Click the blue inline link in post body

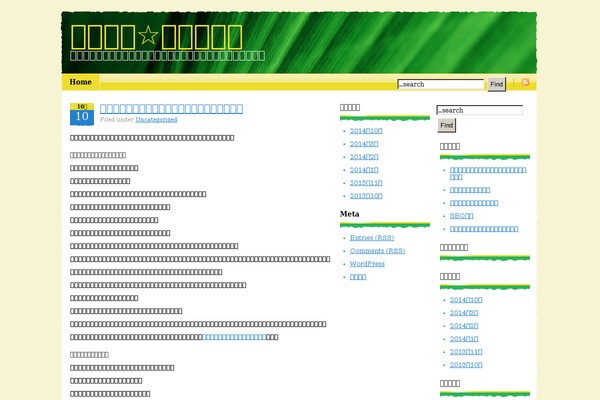234,337
